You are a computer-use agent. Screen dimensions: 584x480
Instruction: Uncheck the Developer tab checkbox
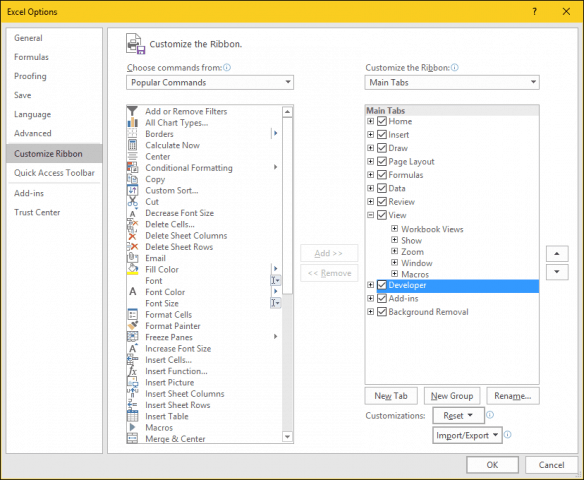tap(382, 285)
